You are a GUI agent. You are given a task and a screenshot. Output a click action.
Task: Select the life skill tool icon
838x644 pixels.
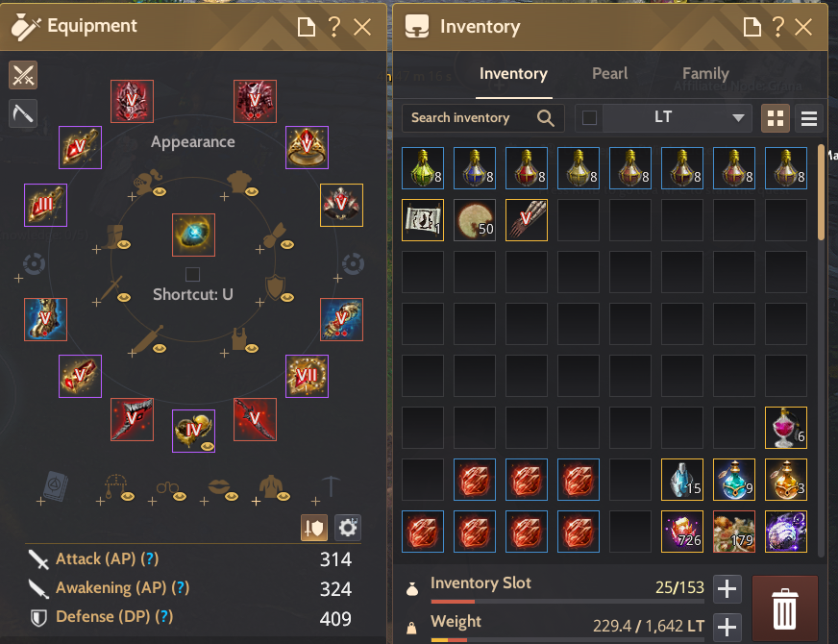[23, 113]
